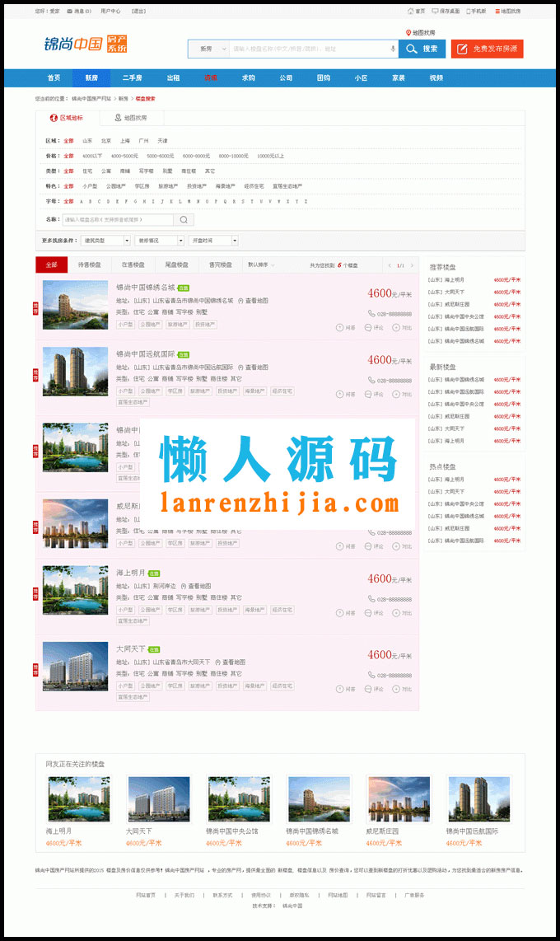Open 威尼斯庄园 thumbnail in 网友正在关注的楼盘
Screen dimensions: 560x941
coord(399,798)
